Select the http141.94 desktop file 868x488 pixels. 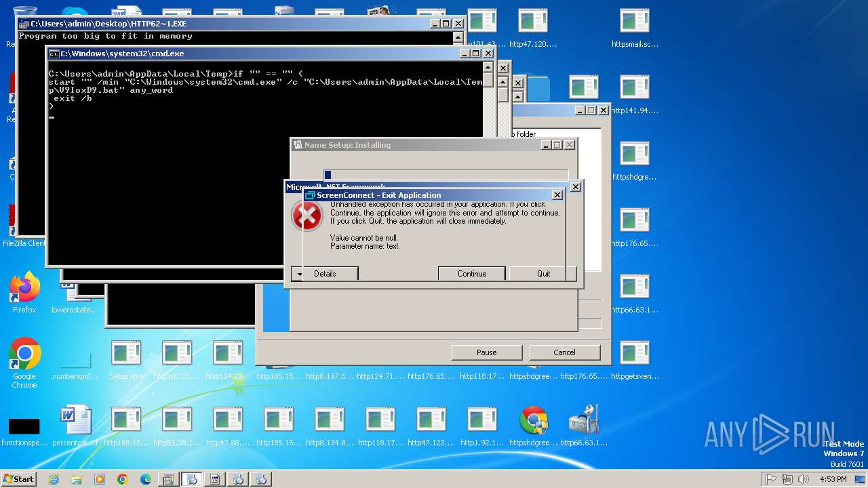pos(635,95)
